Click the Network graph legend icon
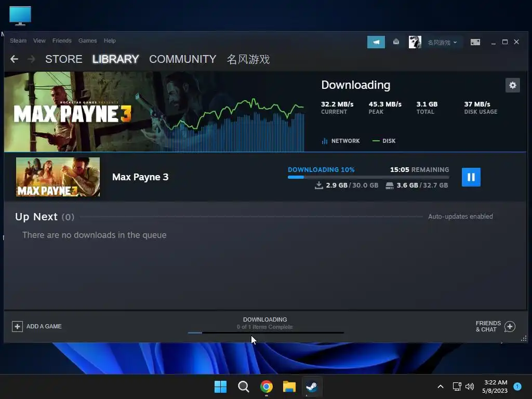The image size is (532, 399). pos(324,141)
